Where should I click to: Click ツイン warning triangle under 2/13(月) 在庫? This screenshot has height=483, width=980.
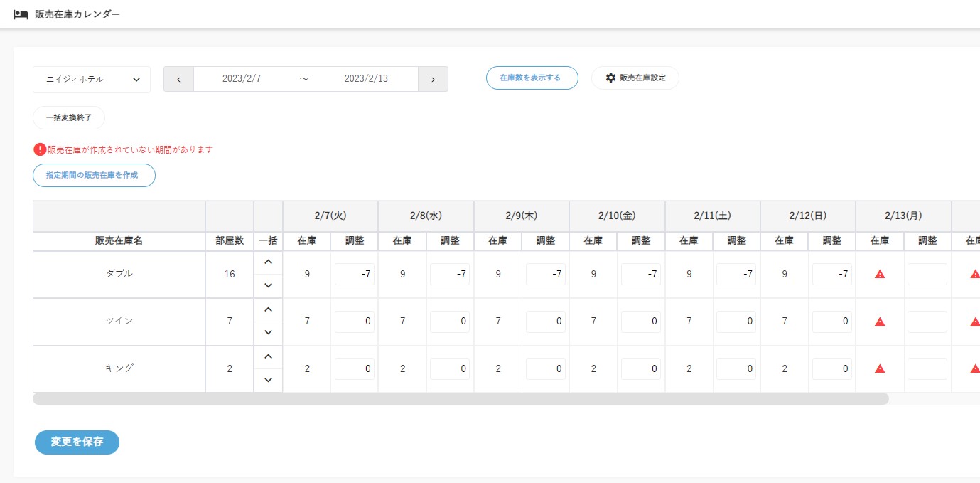[x=880, y=322]
